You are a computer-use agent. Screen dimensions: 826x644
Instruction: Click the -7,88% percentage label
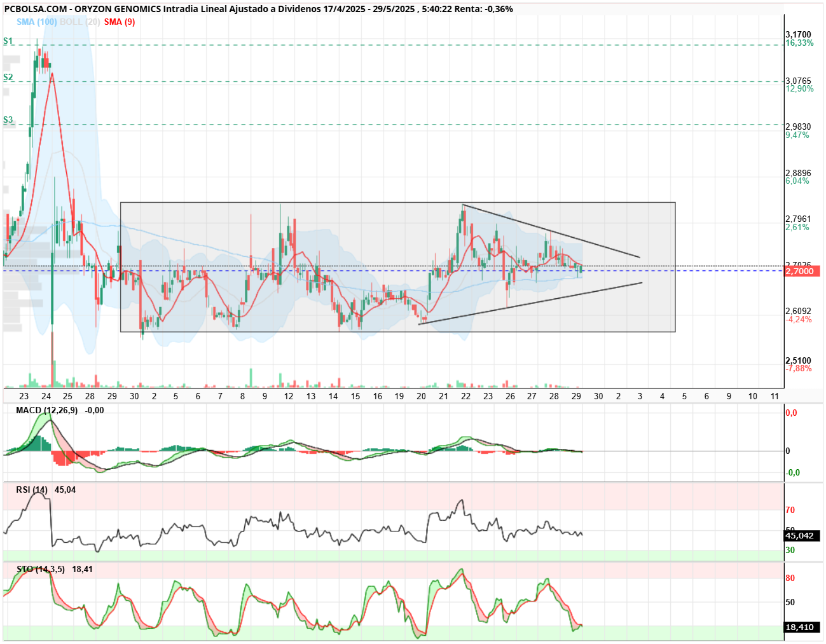799,368
